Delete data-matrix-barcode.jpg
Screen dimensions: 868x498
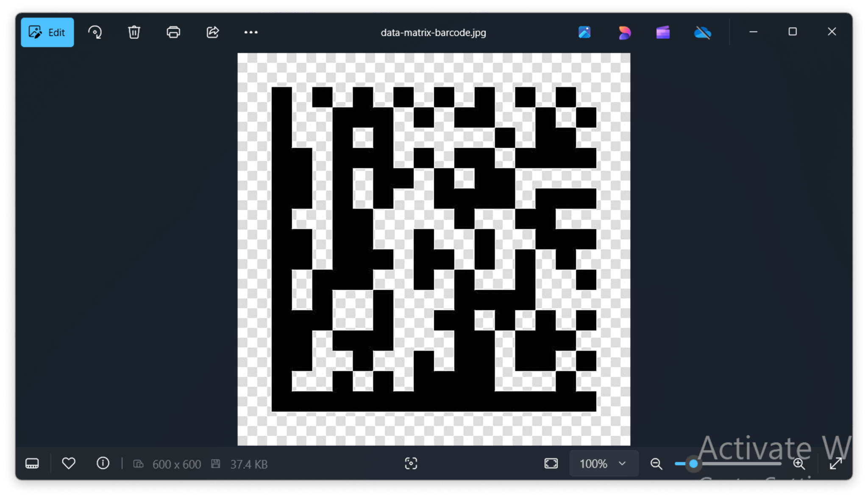(x=134, y=32)
